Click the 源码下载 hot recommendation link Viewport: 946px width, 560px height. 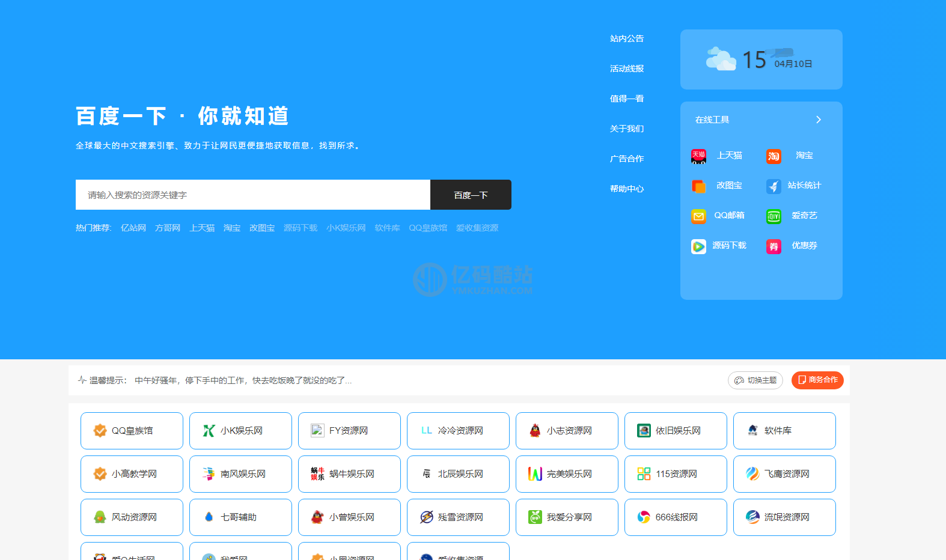(301, 228)
